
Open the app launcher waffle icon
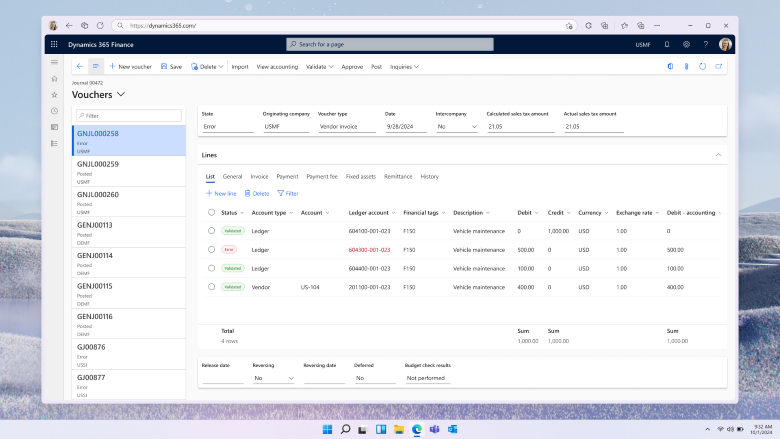(53, 45)
